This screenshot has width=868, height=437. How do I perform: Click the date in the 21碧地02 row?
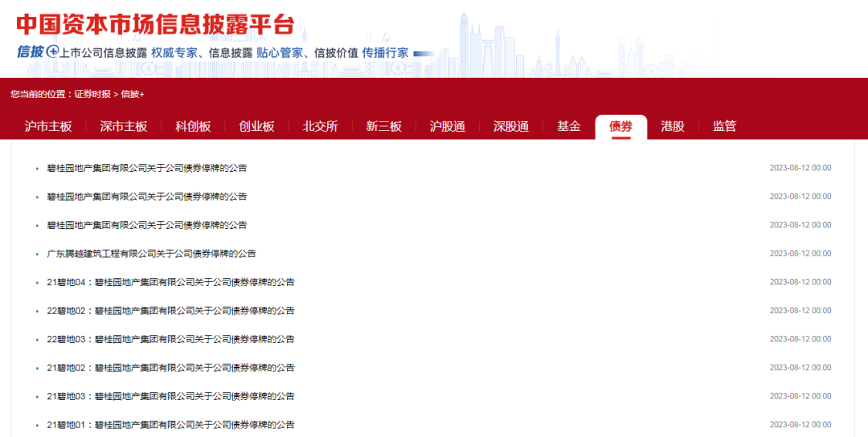coord(800,368)
